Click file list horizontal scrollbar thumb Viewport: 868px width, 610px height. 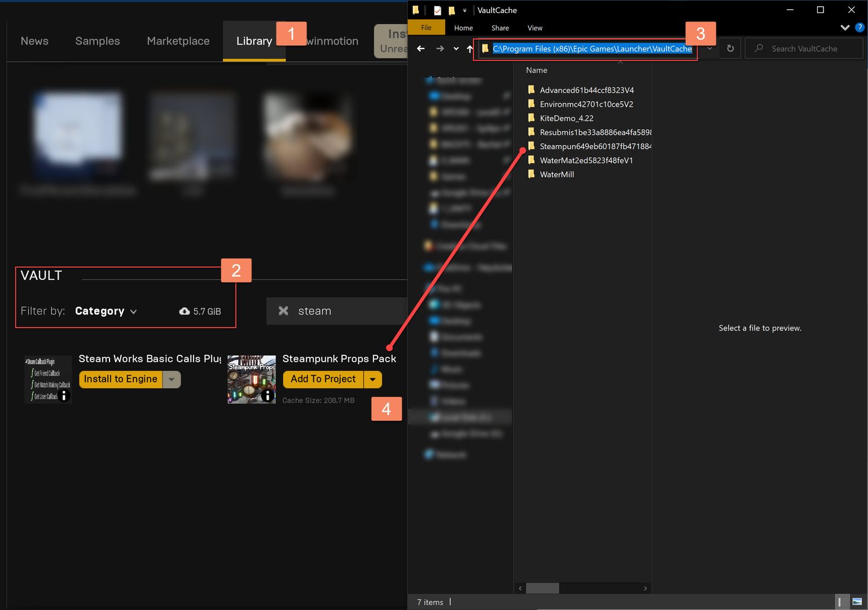(542, 588)
